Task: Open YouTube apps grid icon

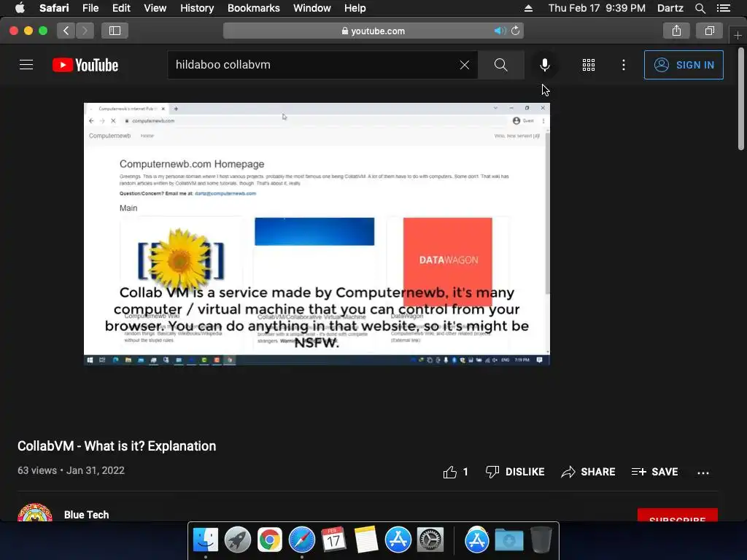Action: 589,65
